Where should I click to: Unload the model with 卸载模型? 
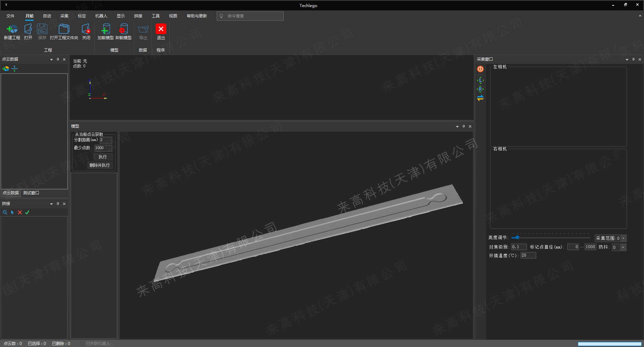(x=123, y=29)
